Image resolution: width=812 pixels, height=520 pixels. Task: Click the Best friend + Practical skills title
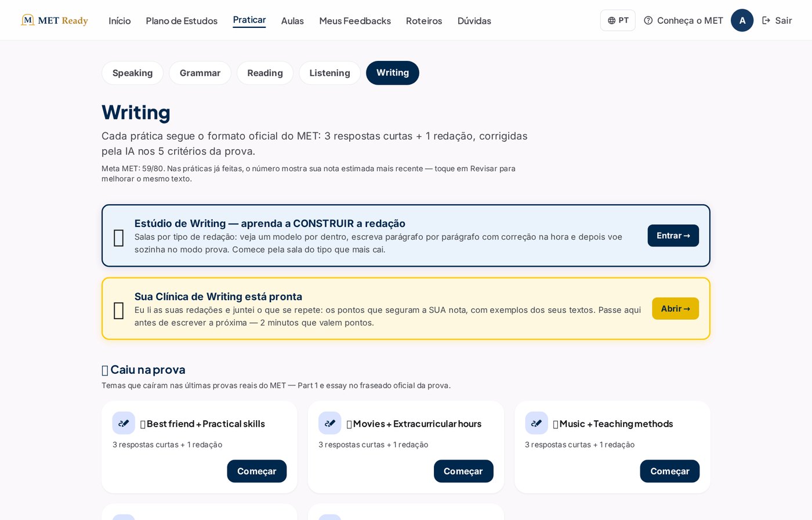203,424
